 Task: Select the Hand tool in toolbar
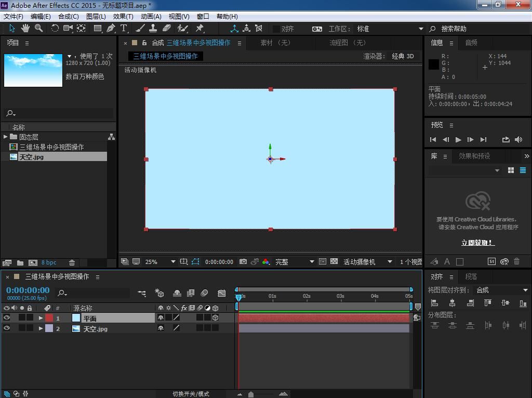pos(25,29)
